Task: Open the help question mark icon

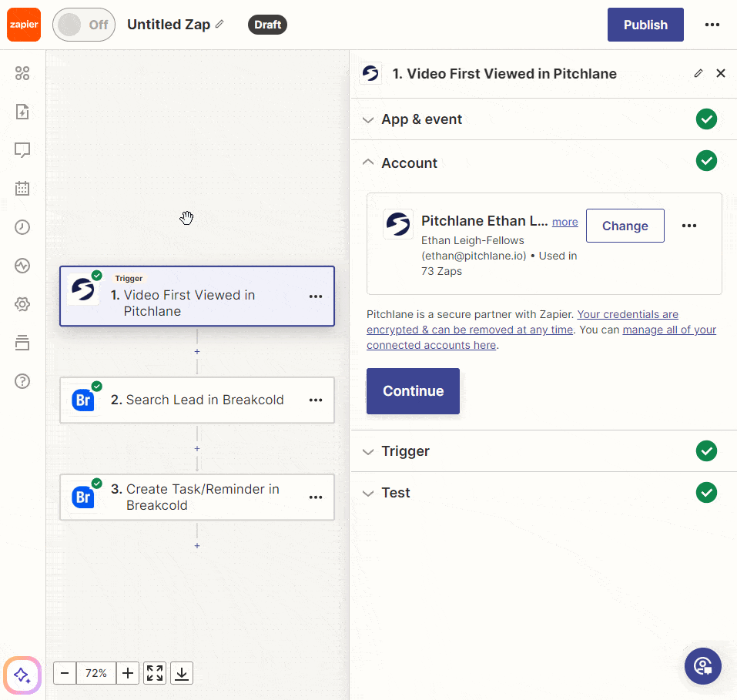Action: click(22, 381)
